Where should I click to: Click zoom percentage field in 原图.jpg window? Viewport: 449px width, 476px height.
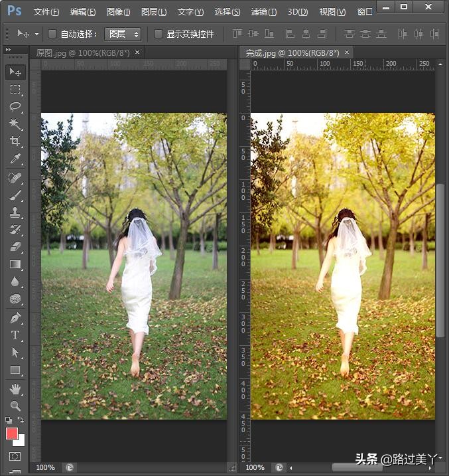coord(46,467)
